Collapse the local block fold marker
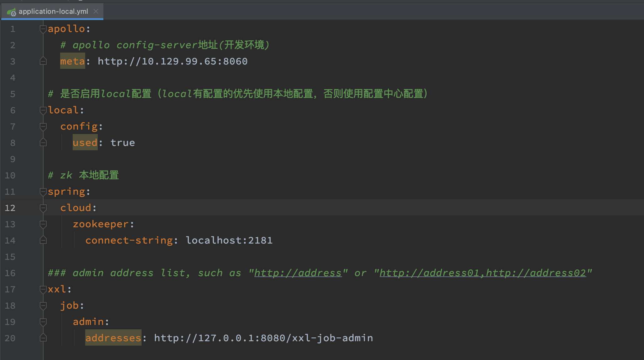The image size is (644, 360). tap(43, 111)
